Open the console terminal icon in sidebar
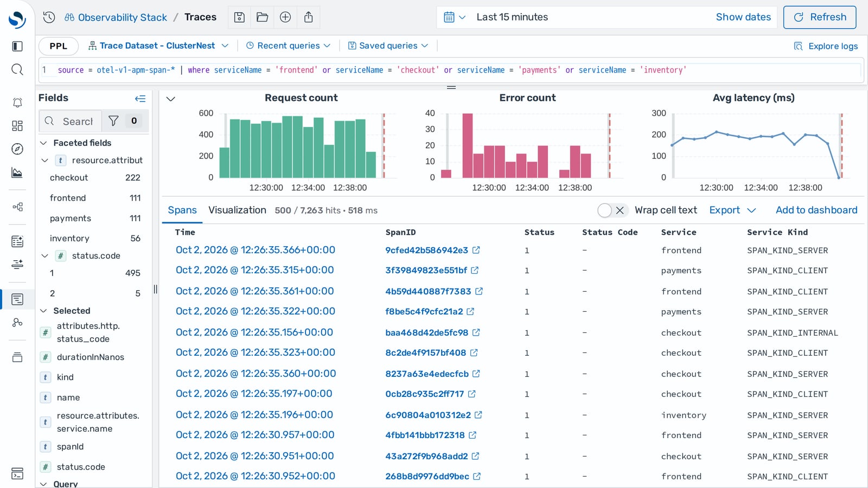 click(17, 473)
